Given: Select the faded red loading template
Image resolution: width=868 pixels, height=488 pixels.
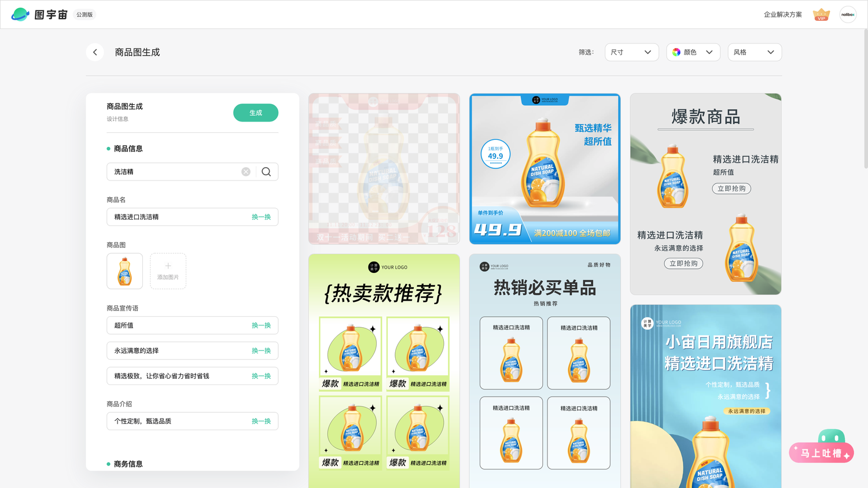Looking at the screenshot, I should click(x=384, y=169).
